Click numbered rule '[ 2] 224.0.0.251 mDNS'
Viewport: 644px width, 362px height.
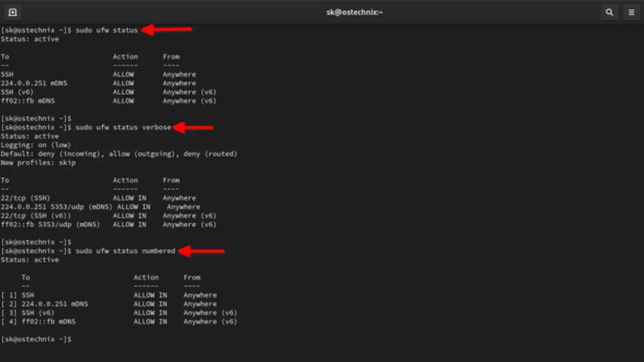tap(109, 304)
